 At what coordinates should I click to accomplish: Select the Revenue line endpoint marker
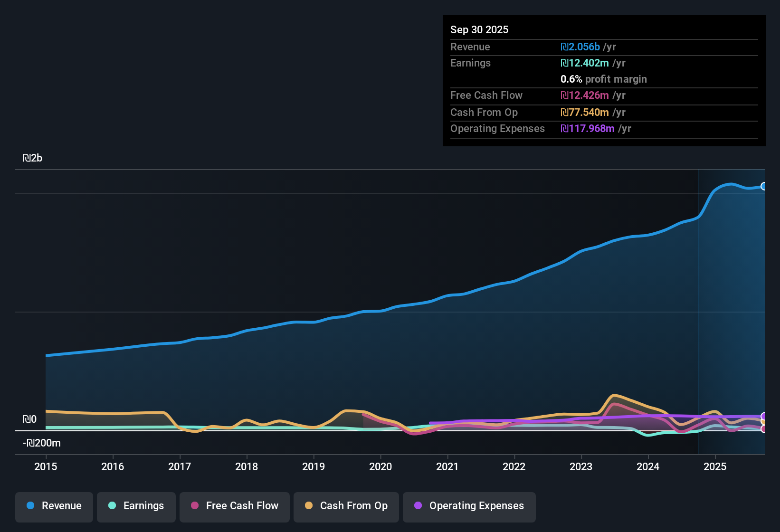tap(763, 186)
